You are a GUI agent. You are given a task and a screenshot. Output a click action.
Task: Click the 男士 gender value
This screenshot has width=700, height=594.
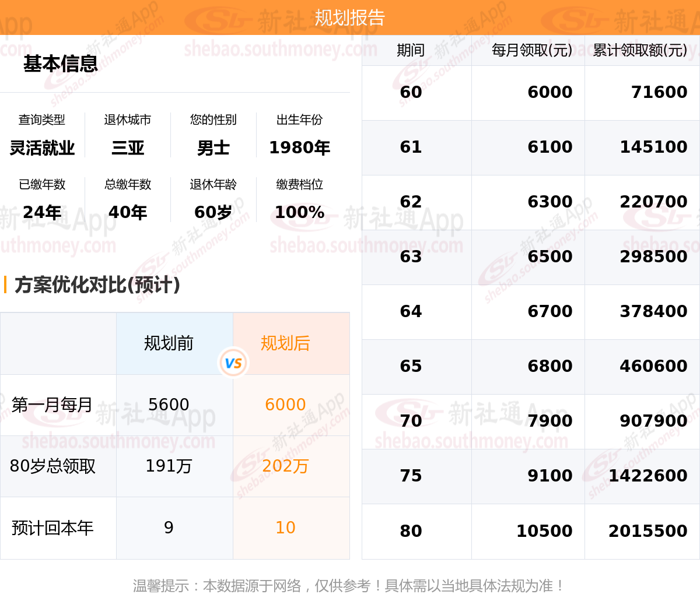click(213, 148)
